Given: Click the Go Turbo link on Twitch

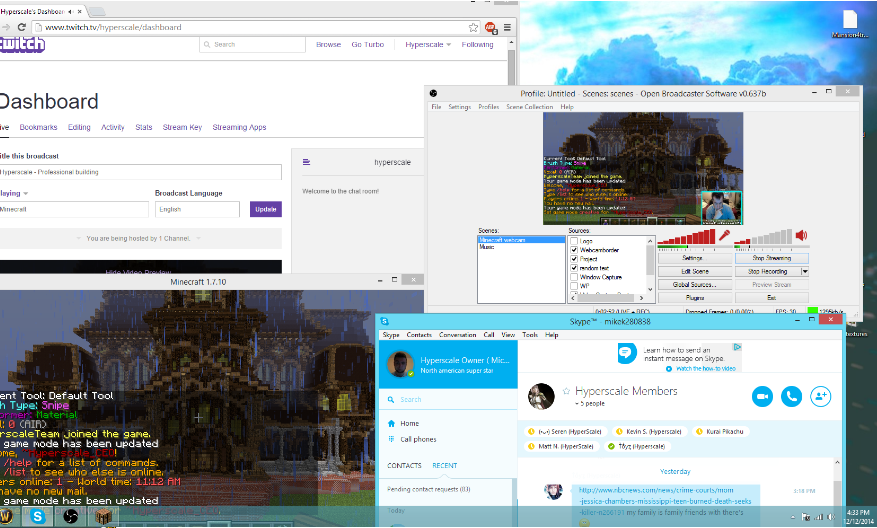Looking at the screenshot, I should click(x=367, y=45).
